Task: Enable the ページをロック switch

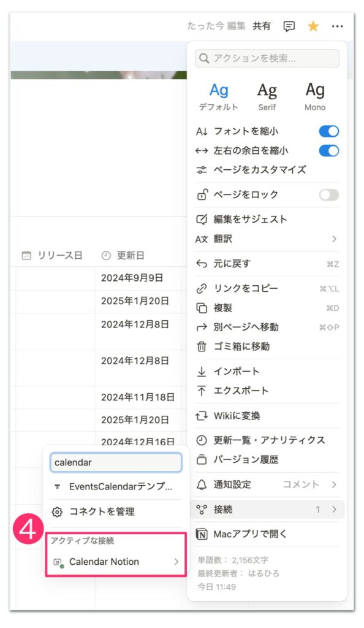Action: [x=329, y=194]
